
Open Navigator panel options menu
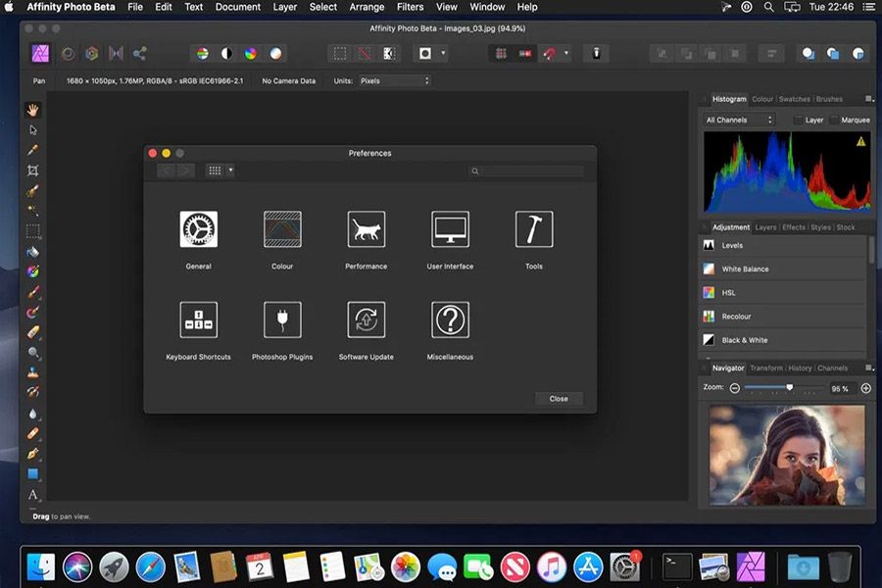pyautogui.click(x=869, y=368)
